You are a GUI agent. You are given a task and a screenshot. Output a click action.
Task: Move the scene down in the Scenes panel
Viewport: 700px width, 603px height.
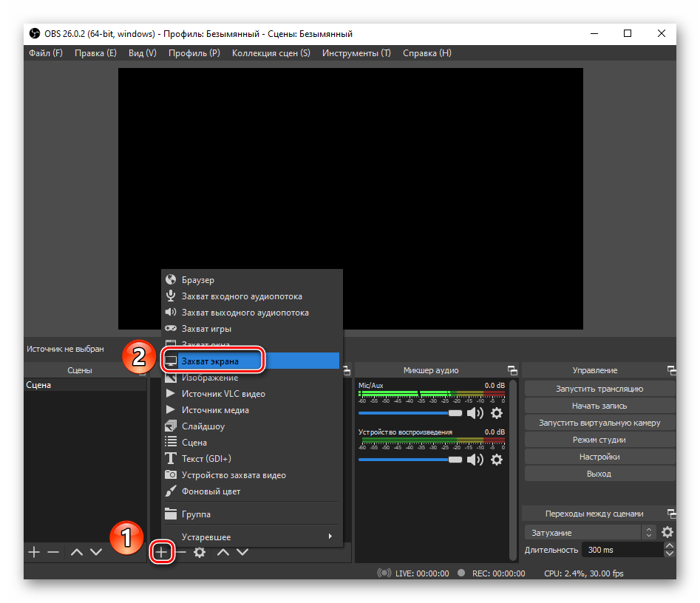click(96, 552)
